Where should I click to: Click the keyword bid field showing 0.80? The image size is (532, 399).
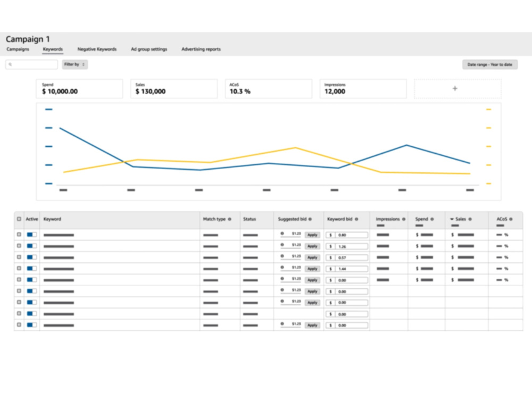[347, 235]
